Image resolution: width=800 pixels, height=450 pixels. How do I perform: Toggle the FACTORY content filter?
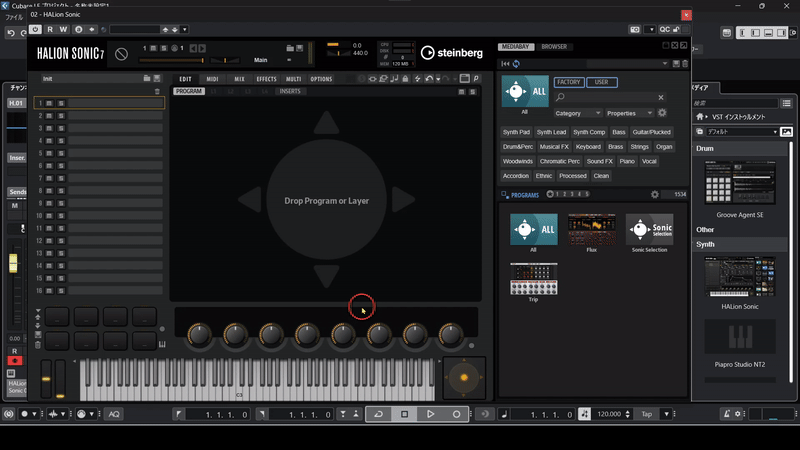(568, 82)
